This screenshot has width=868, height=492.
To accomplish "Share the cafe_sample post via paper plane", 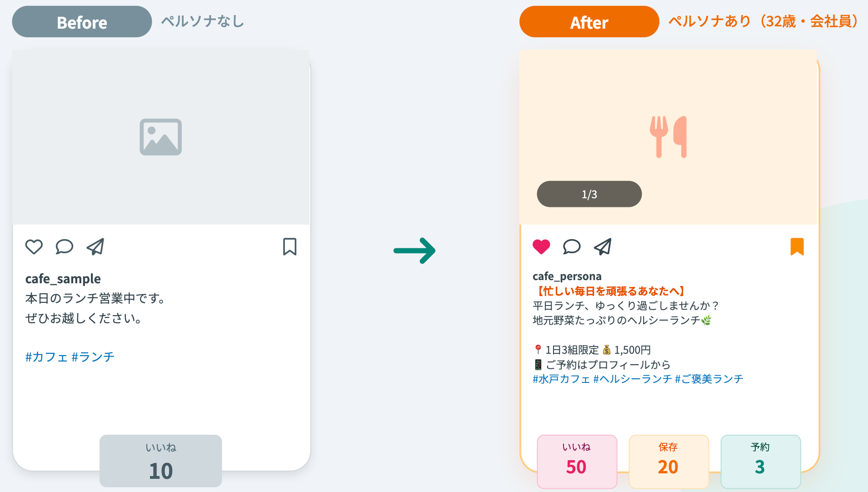I will [95, 246].
